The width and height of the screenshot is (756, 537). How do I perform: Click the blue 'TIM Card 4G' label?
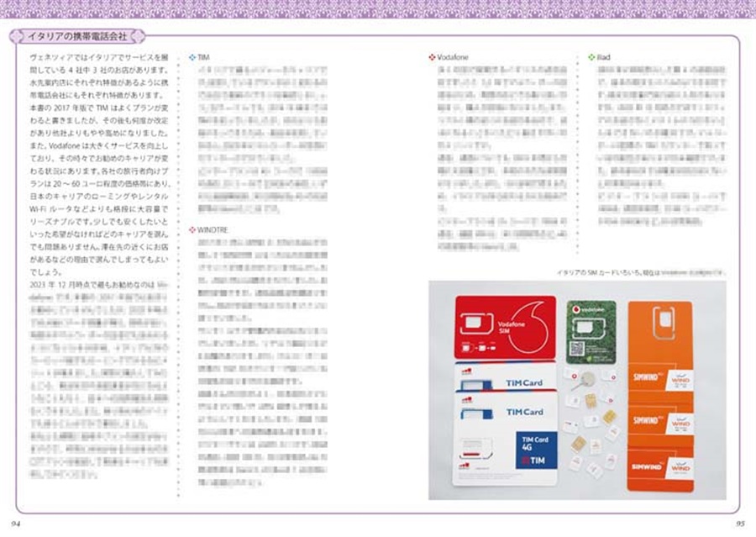click(536, 450)
